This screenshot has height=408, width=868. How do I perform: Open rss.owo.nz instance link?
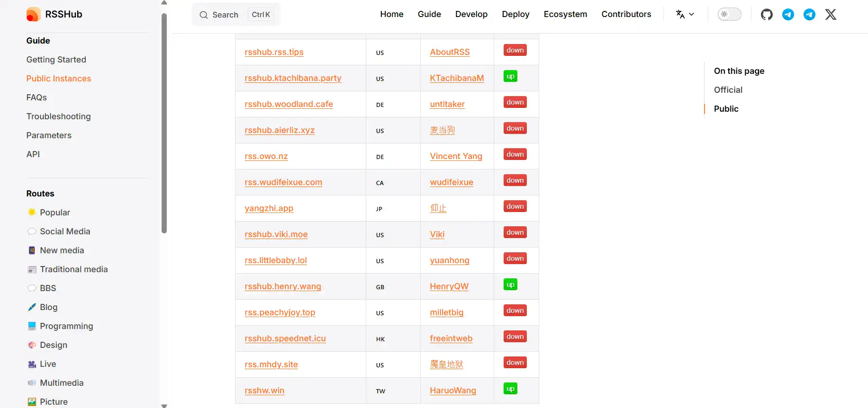266,156
